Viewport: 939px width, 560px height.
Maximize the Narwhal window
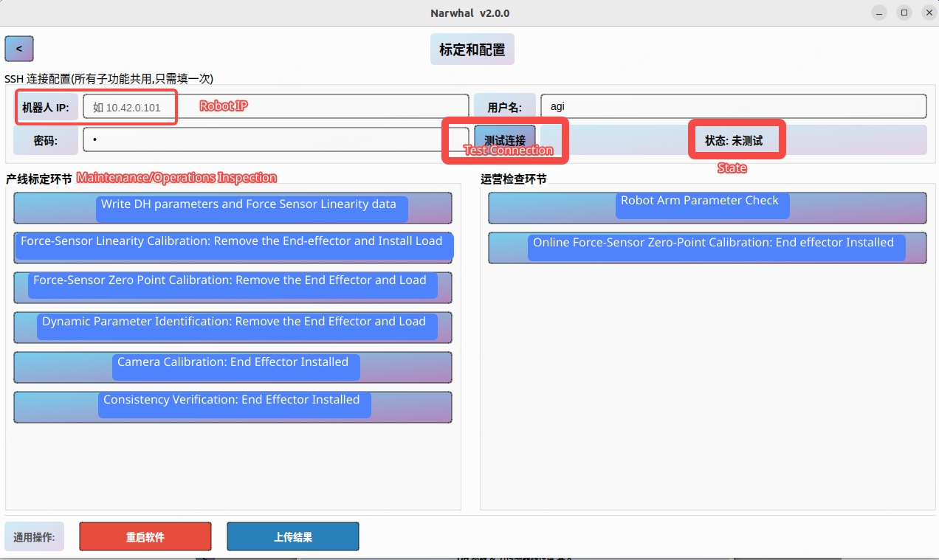pos(904,13)
